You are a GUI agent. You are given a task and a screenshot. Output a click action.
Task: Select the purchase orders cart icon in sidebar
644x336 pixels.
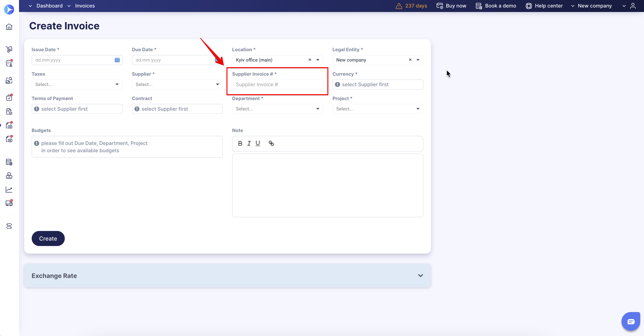pos(9,49)
